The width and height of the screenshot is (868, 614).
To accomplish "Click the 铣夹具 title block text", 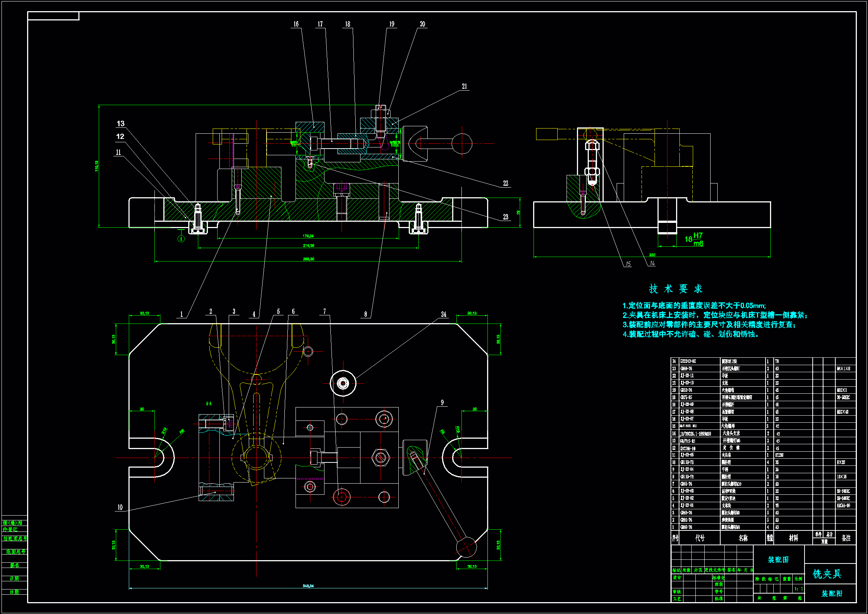I will click(827, 574).
